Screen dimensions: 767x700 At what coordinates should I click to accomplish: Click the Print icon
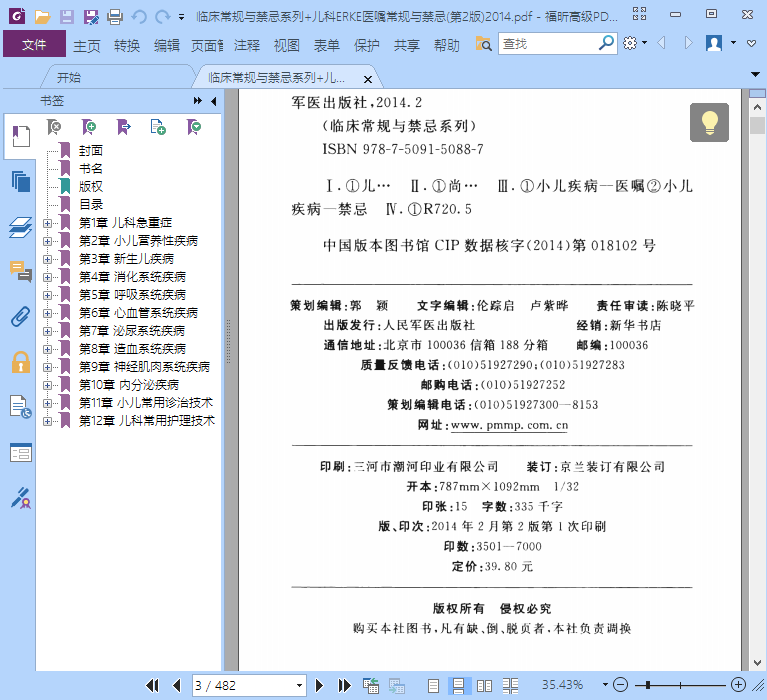(115, 17)
